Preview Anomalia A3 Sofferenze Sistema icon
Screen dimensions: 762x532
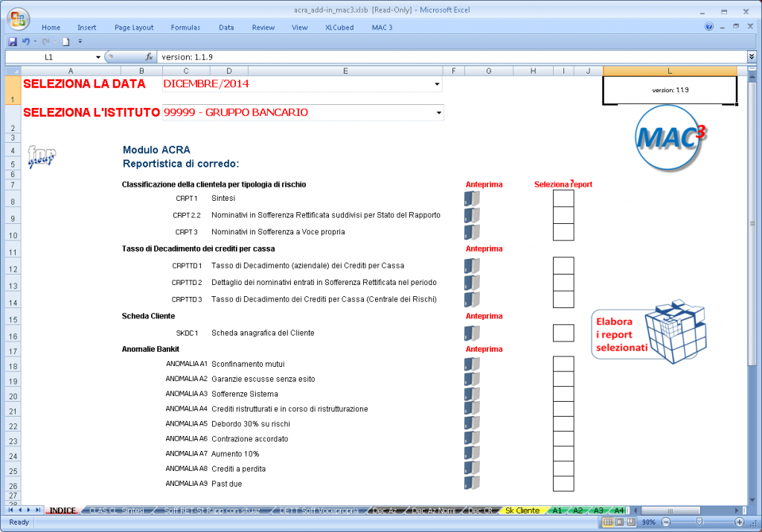(472, 394)
